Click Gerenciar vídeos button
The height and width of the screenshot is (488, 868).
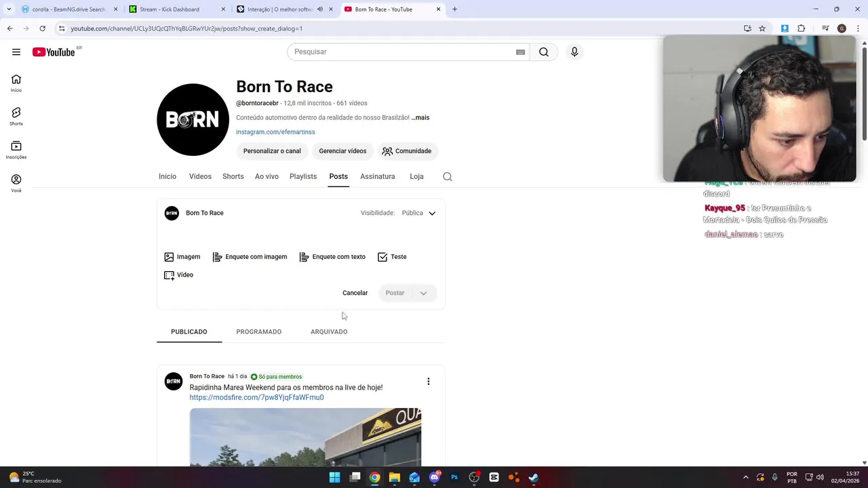(x=342, y=151)
